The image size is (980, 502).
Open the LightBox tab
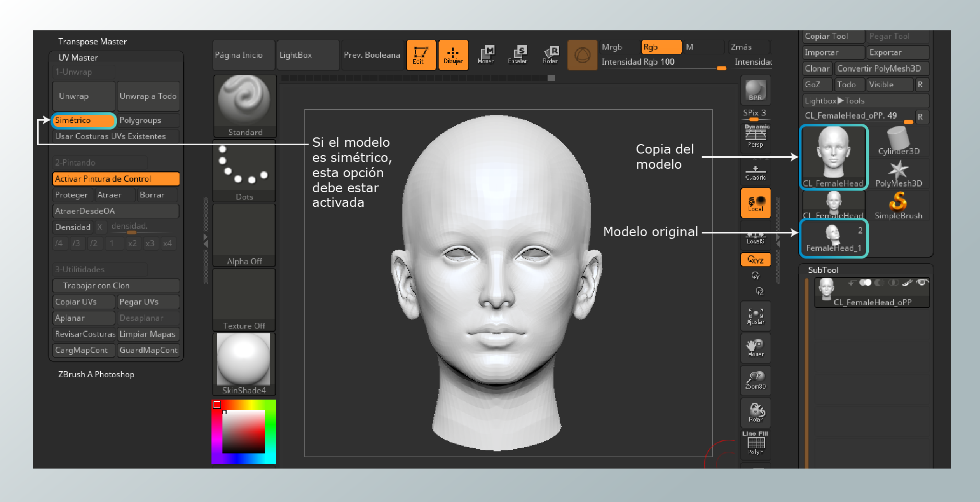point(307,55)
